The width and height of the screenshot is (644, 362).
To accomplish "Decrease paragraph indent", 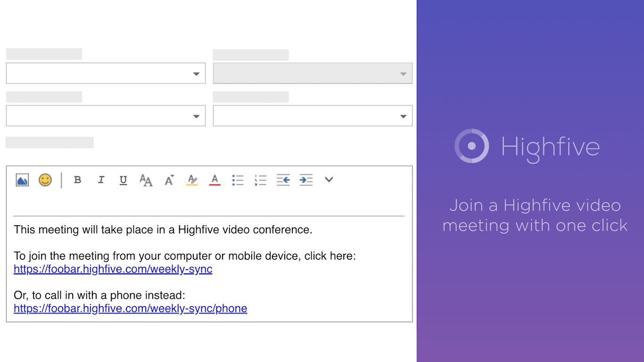I will tap(283, 180).
